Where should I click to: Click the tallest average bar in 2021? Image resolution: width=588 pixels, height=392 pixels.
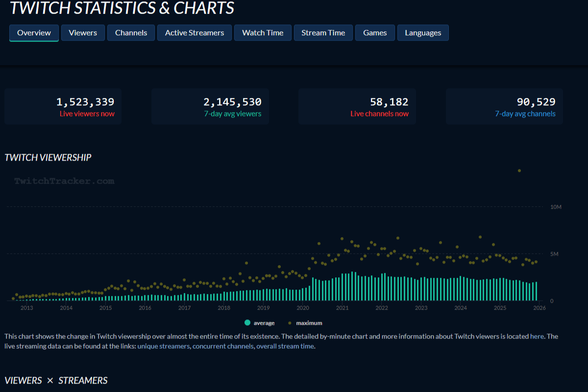352,287
